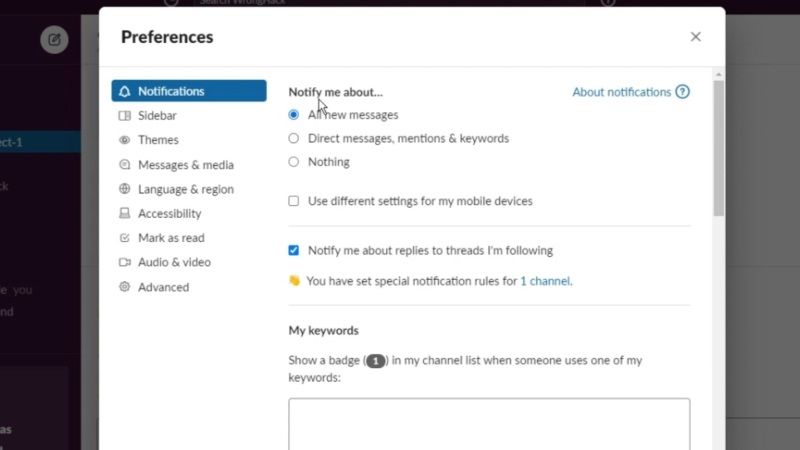
Task: Click the Accessibility laptop icon
Action: click(124, 213)
